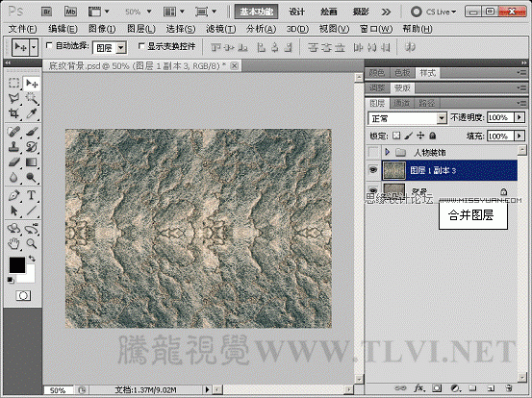Switch to the 通道 tab

(x=401, y=103)
